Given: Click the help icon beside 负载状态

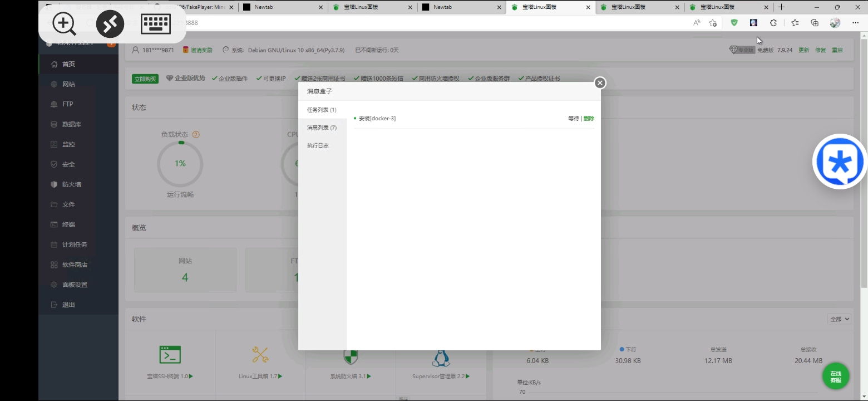Looking at the screenshot, I should tap(196, 134).
